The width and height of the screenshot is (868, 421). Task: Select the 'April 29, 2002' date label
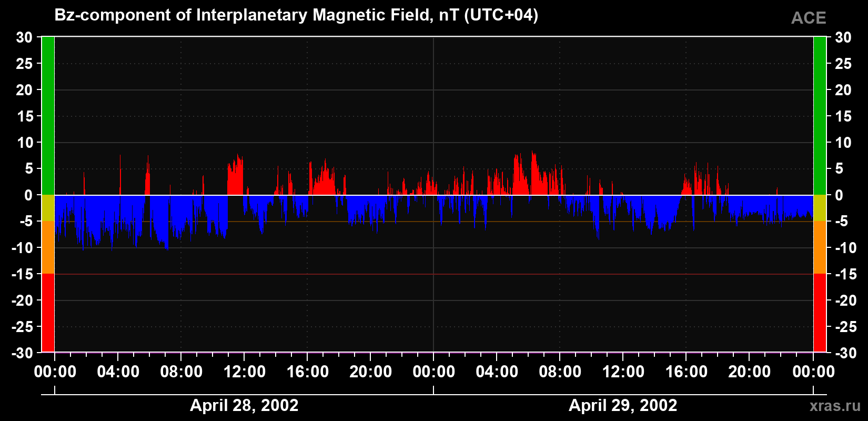tap(623, 405)
